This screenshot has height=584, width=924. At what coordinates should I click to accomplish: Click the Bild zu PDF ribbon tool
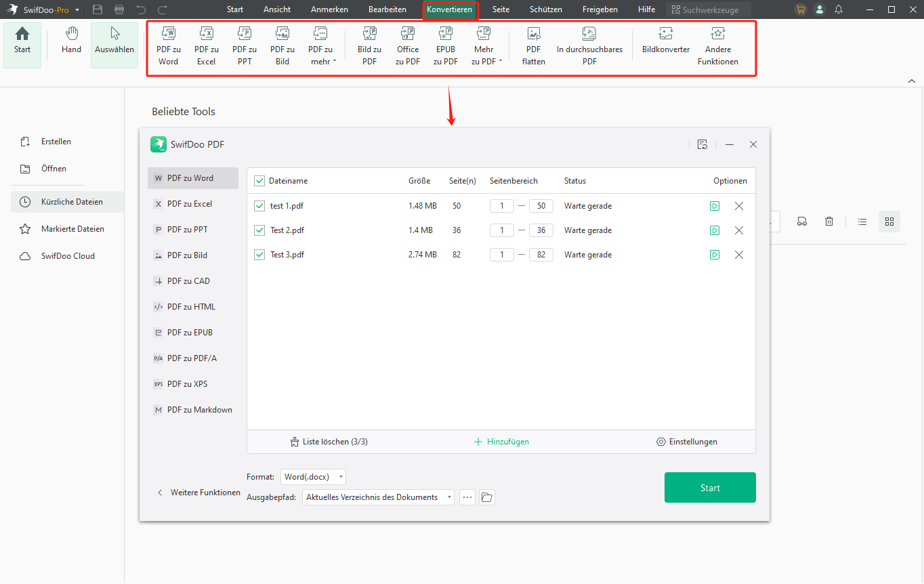pos(370,46)
